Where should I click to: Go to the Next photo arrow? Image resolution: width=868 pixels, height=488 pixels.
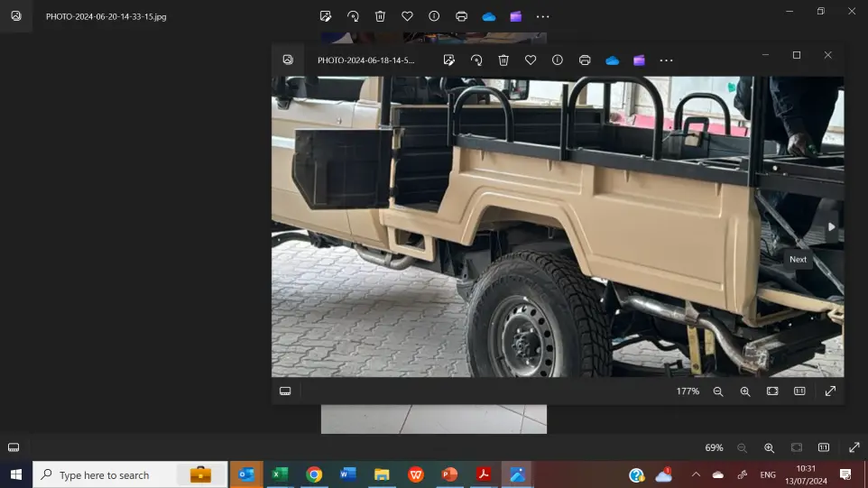click(832, 227)
